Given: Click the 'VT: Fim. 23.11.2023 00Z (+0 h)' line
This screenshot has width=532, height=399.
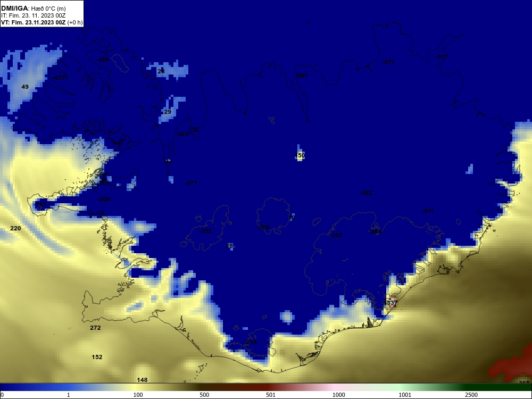Looking at the screenshot, I should [x=41, y=23].
